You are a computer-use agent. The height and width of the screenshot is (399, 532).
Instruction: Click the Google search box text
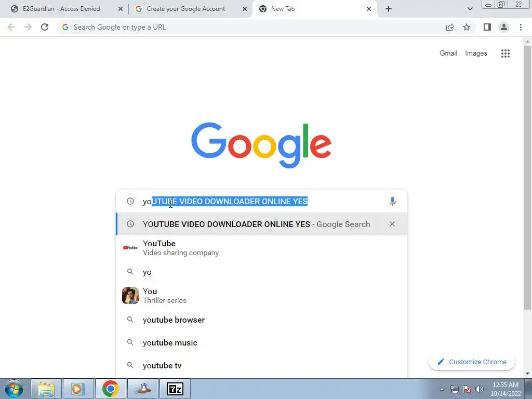[x=225, y=201]
